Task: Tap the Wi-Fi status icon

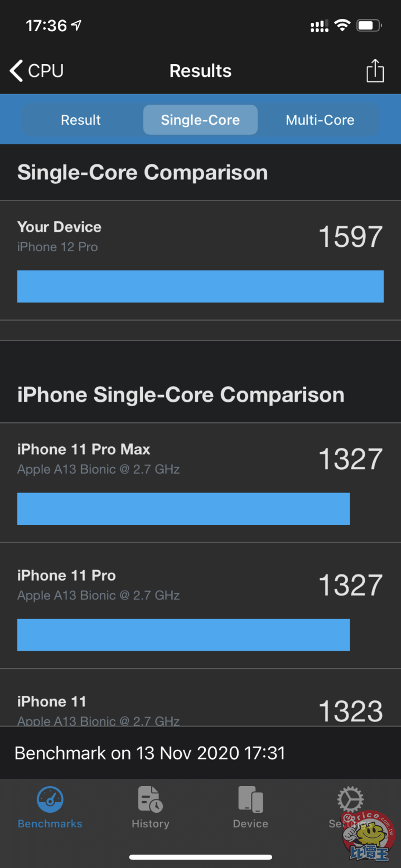Action: tap(342, 26)
